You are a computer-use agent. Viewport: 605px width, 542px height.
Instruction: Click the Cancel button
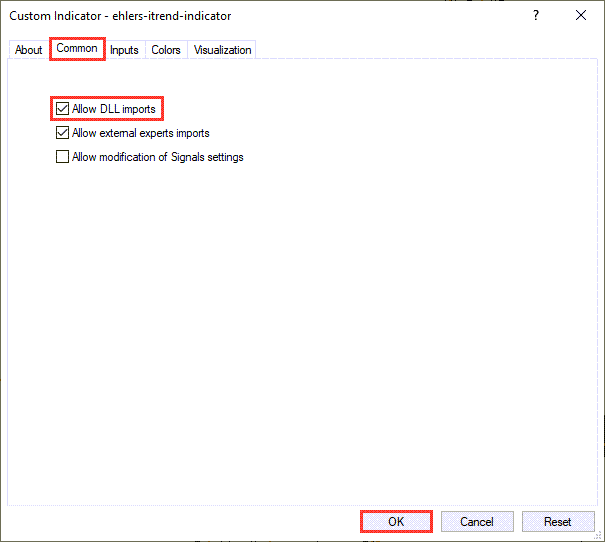(x=477, y=522)
